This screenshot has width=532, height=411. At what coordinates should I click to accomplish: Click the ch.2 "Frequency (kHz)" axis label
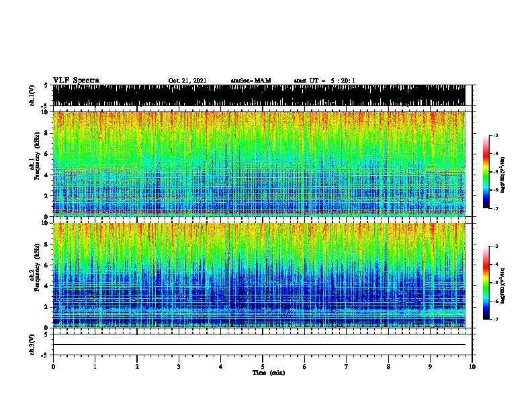37,267
